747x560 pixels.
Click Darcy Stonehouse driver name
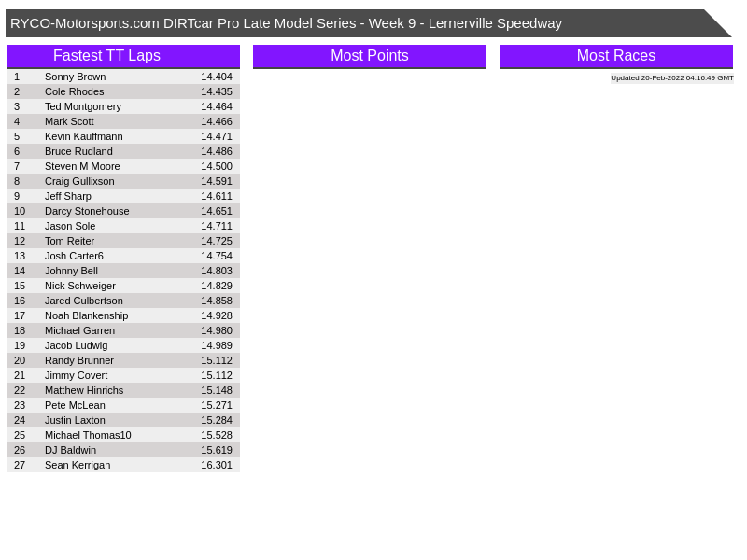point(87,211)
